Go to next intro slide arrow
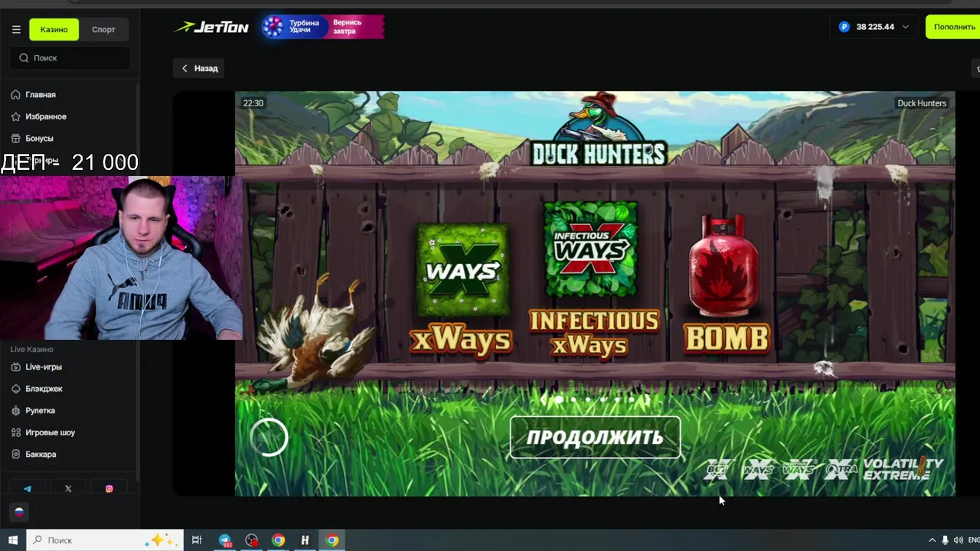This screenshot has height=551, width=980. pyautogui.click(x=646, y=399)
